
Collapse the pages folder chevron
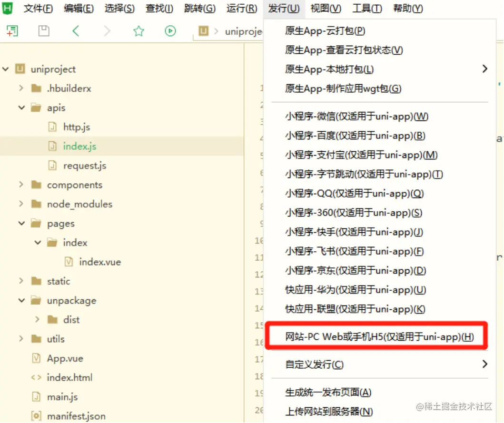click(21, 223)
